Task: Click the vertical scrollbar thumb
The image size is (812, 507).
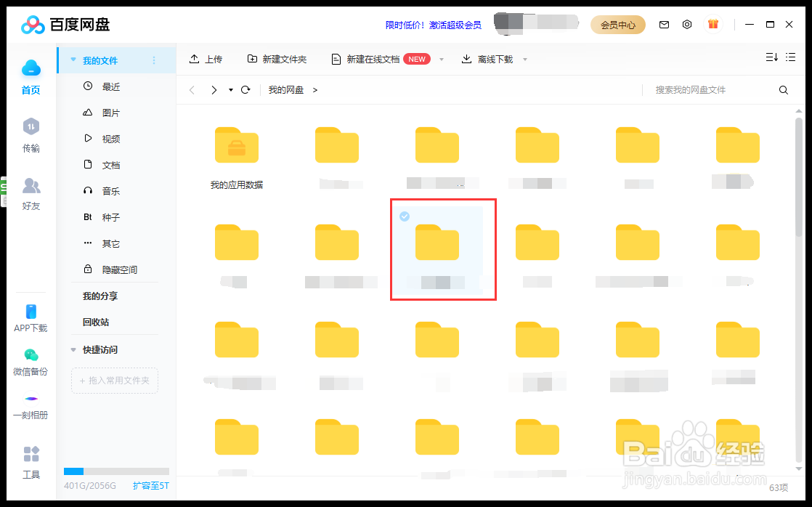Action: (798, 177)
